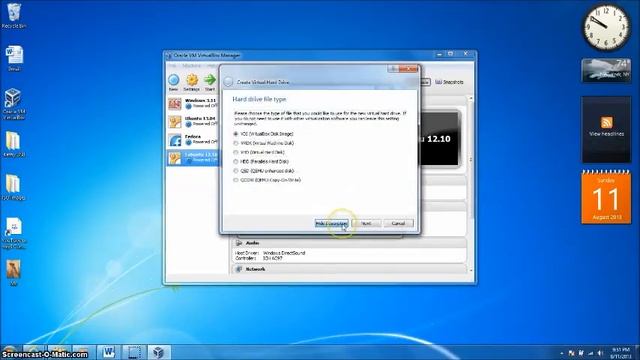Click the Word icon in taskbar
This screenshot has width=640, height=360.
click(109, 352)
